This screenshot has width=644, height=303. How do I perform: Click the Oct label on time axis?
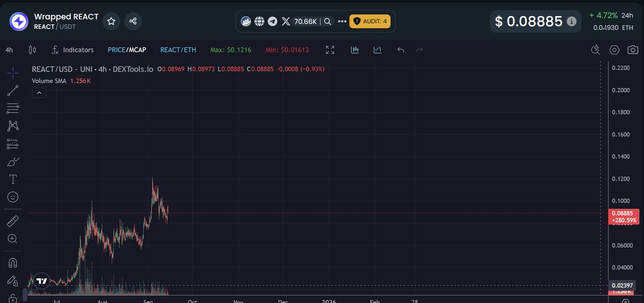[193, 302]
